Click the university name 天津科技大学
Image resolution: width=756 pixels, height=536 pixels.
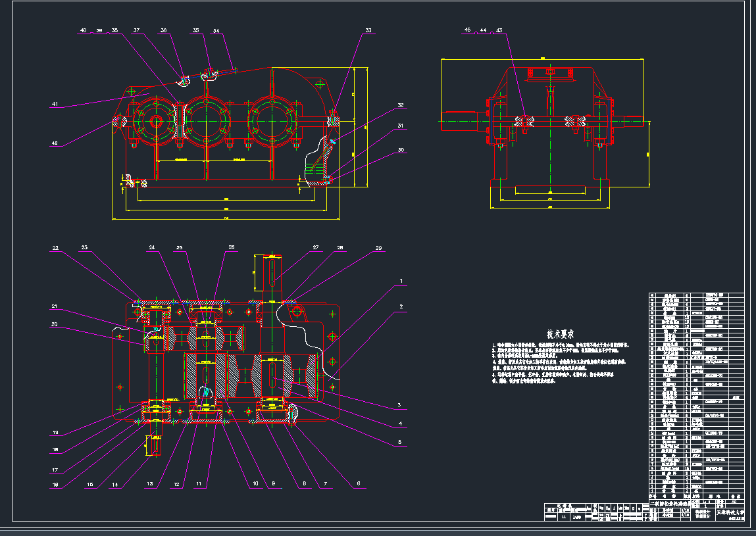[731, 513]
